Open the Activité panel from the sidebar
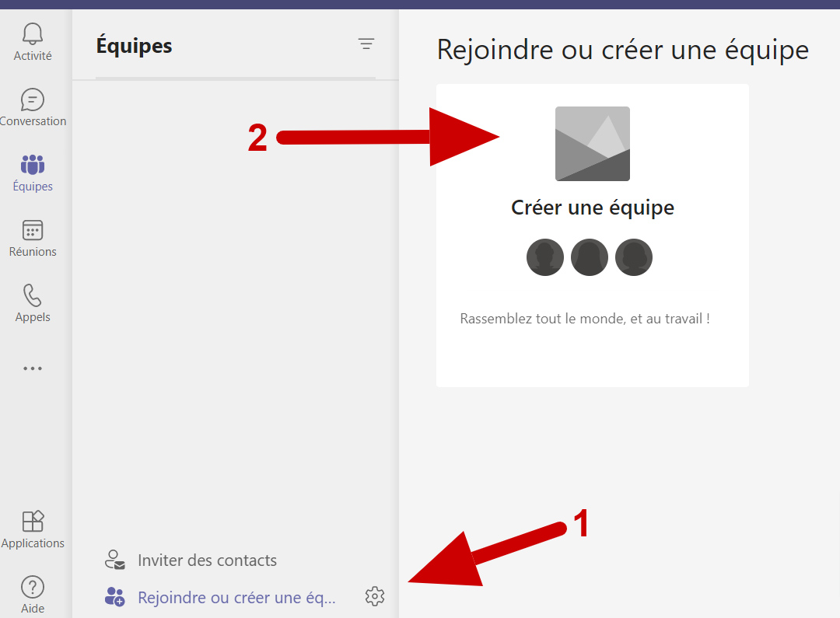The height and width of the screenshot is (618, 840). (32, 40)
